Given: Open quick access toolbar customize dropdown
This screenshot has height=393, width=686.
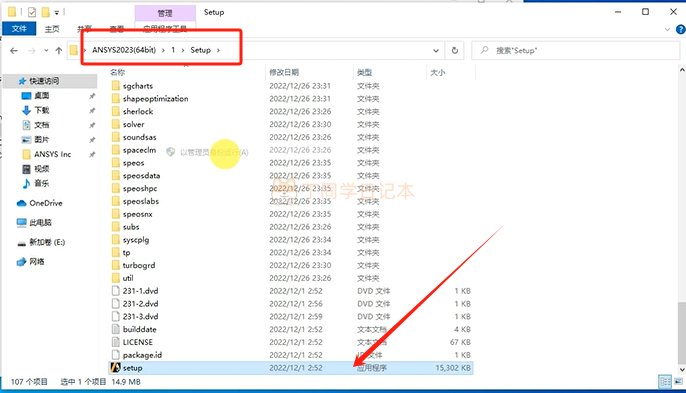Looking at the screenshot, I should pos(56,13).
